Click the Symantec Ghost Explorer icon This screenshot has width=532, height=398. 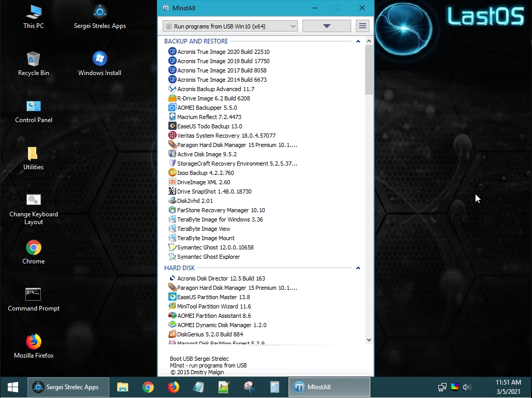click(172, 257)
